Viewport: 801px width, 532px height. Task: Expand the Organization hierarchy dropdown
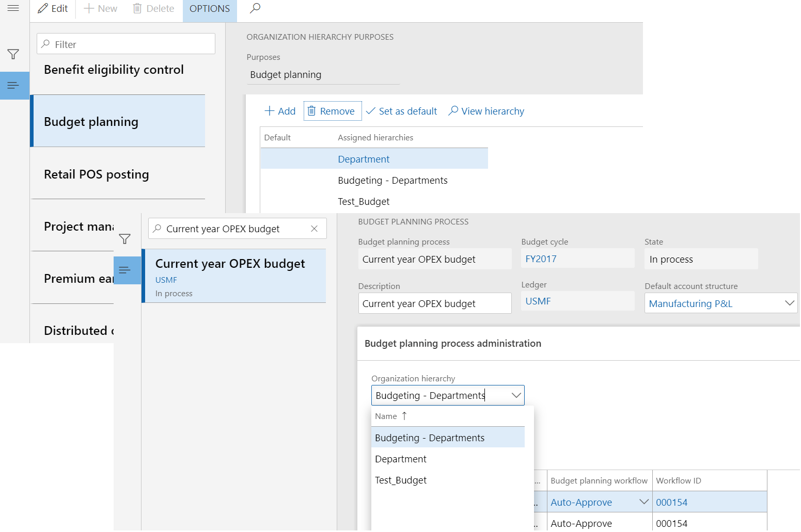pyautogui.click(x=516, y=395)
